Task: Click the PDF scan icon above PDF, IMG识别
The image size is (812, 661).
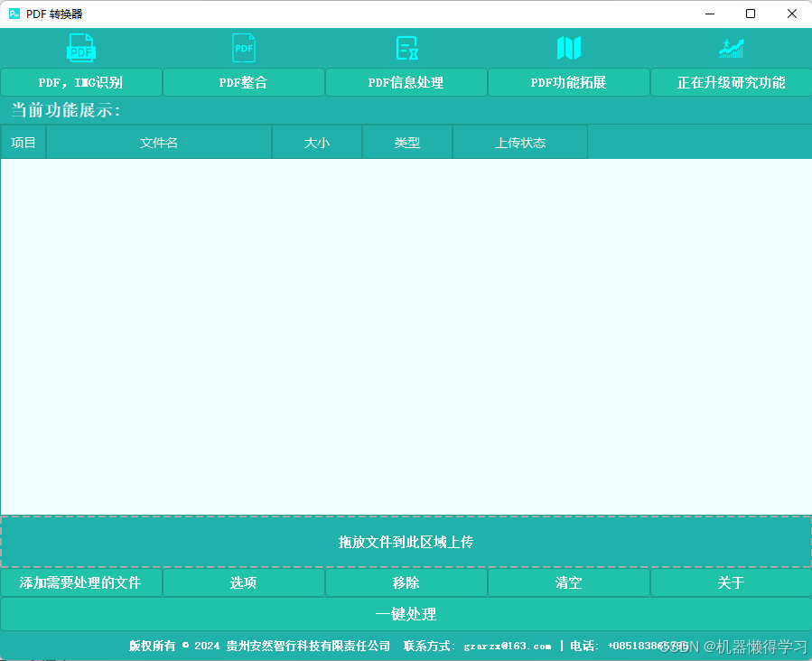Action: pos(81,48)
